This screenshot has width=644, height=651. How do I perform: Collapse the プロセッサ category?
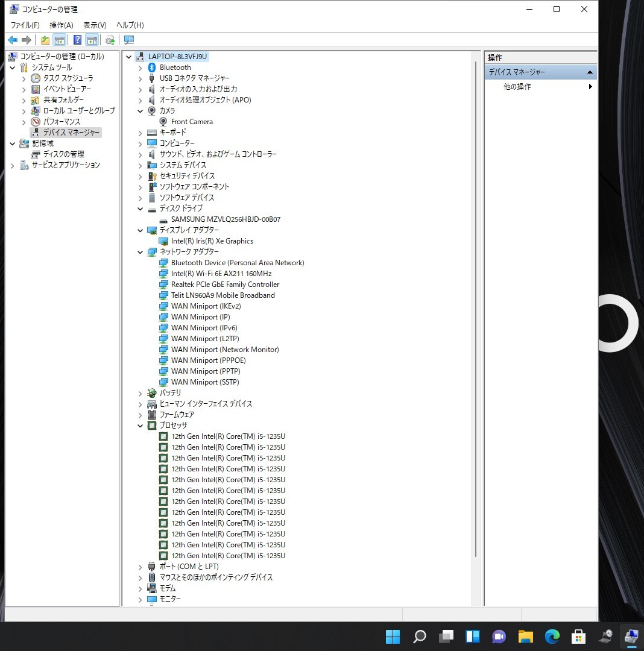[x=140, y=426]
